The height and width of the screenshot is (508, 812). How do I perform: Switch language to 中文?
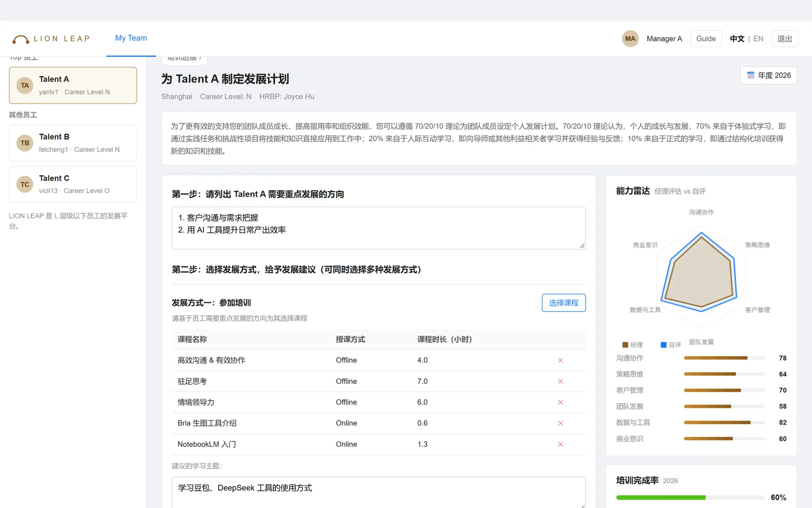coord(737,39)
